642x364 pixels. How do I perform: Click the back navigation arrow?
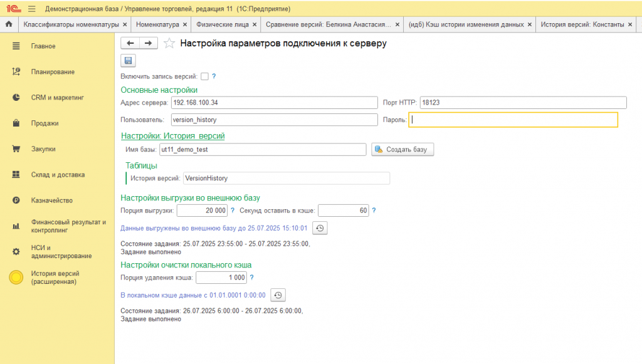130,43
